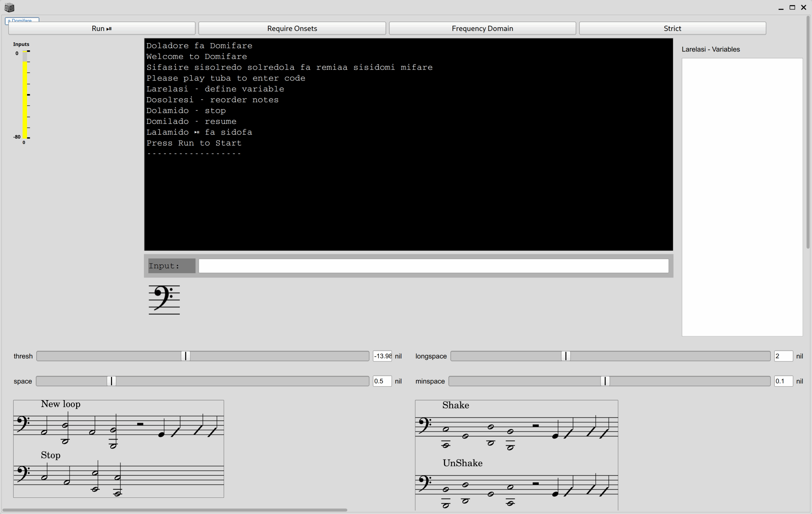This screenshot has width=812, height=514.
Task: Click the minspace slider track
Action: click(609, 381)
